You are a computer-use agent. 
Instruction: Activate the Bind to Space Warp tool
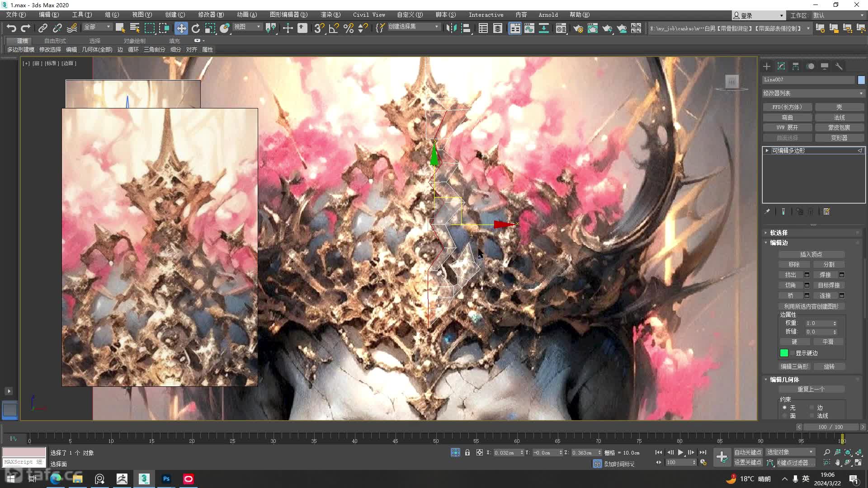[x=72, y=28]
